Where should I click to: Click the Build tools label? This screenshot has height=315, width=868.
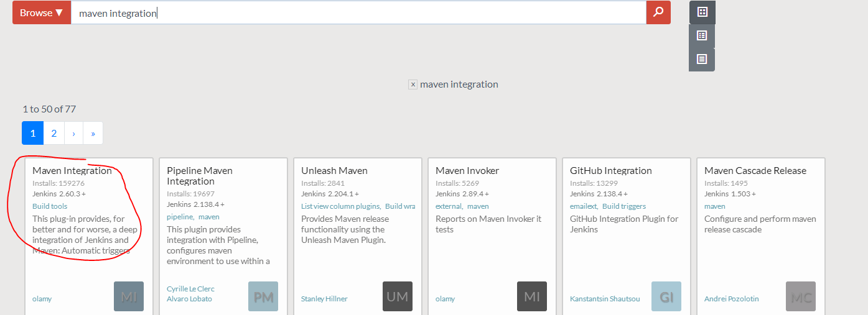click(50, 206)
